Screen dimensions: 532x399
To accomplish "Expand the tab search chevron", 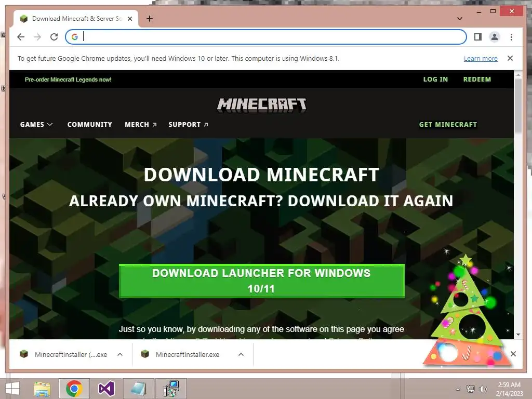I will point(460,19).
